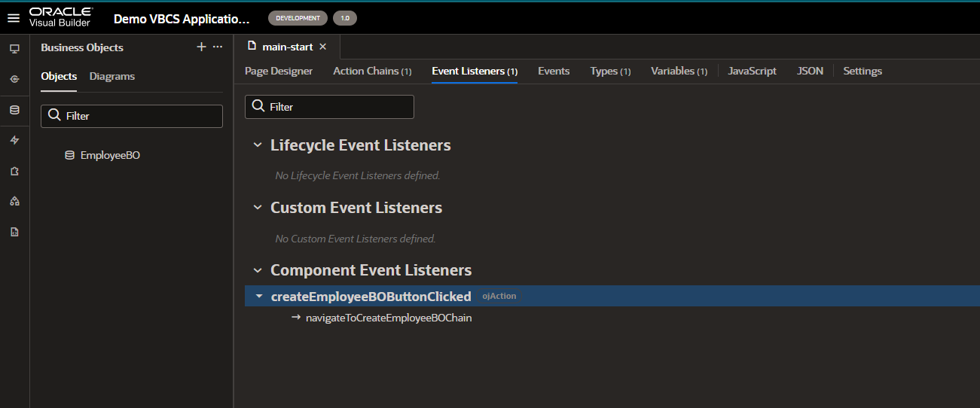Open the hamburger main menu

click(x=14, y=18)
